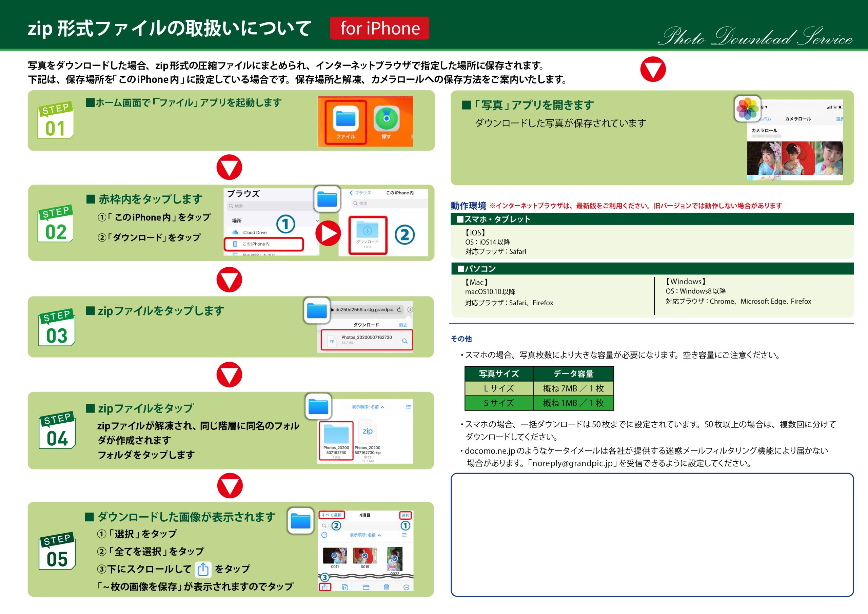Viewport: 868px width, 614px height.
Task: Open the red parasol photo in カメラロール
Action: (x=798, y=158)
